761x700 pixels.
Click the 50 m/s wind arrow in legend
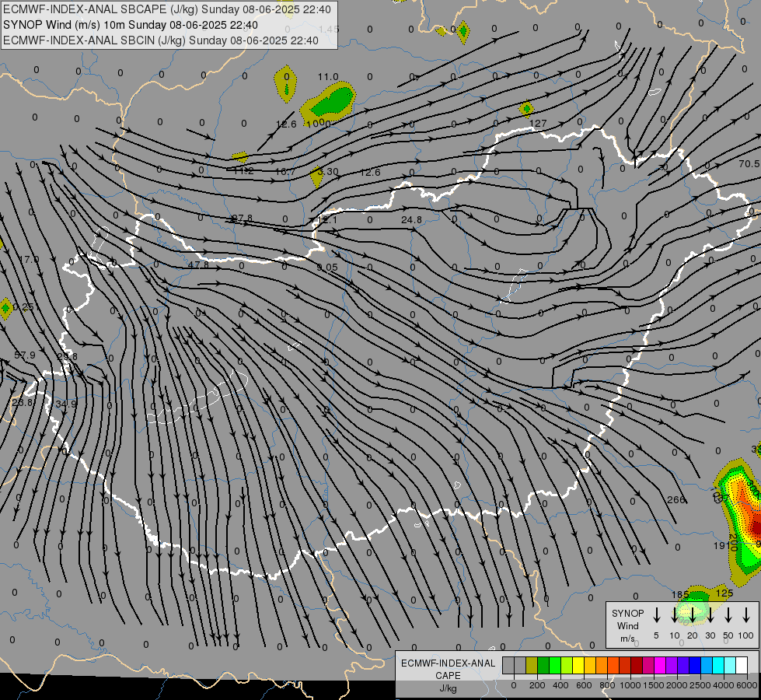(x=728, y=615)
